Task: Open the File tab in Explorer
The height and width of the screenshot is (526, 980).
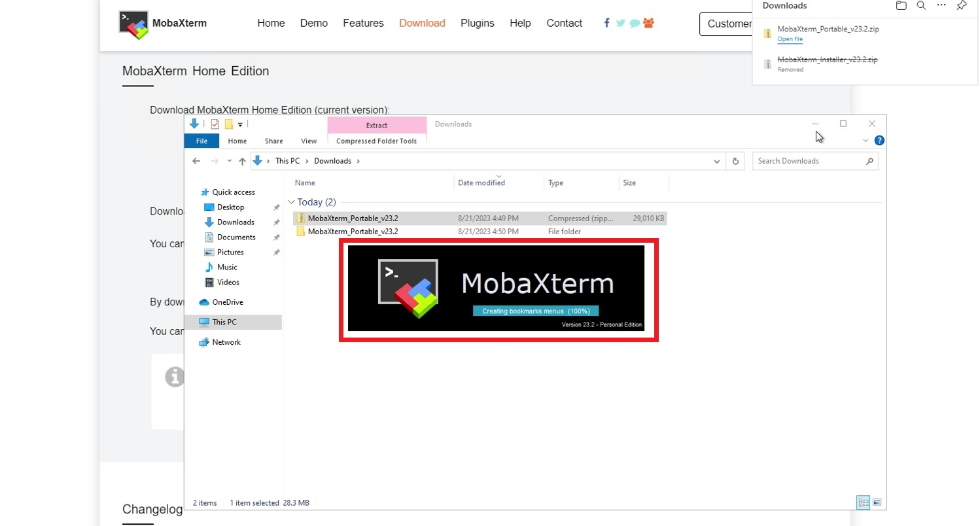Action: click(201, 141)
